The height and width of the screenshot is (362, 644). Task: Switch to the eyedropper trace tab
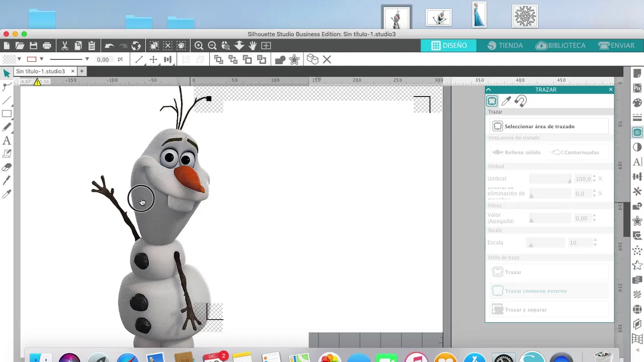(x=506, y=101)
